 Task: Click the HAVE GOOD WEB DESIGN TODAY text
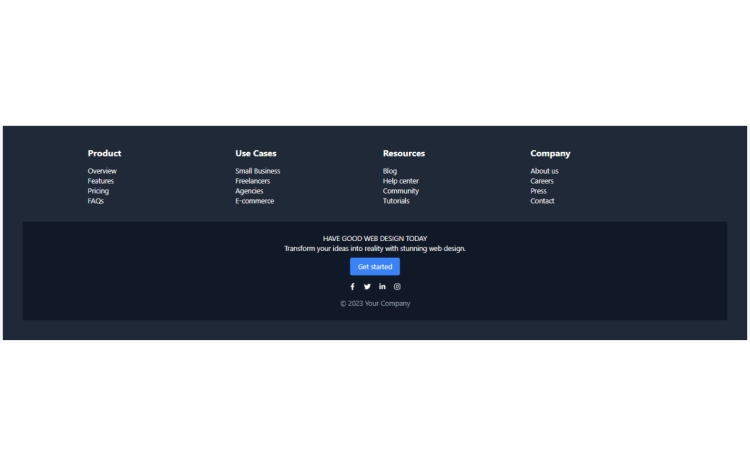[x=375, y=239]
